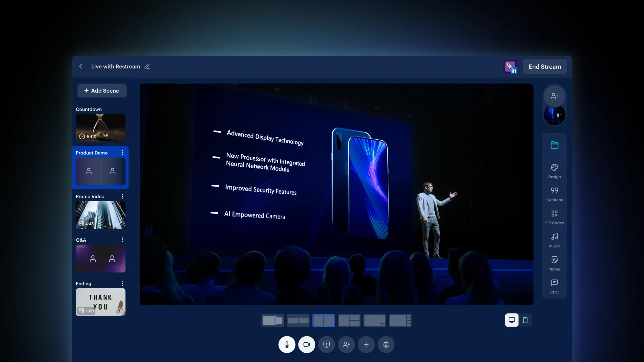Select the split two-column layout

(324, 320)
